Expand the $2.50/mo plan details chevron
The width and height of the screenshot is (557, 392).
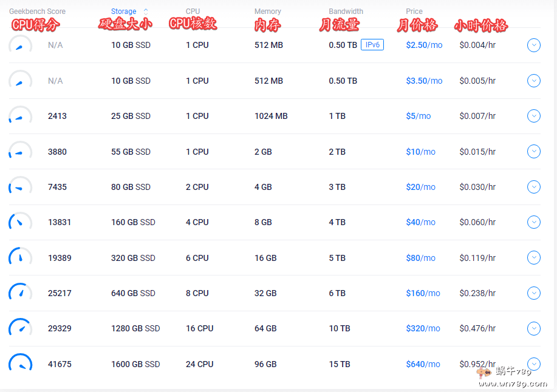tap(533, 45)
